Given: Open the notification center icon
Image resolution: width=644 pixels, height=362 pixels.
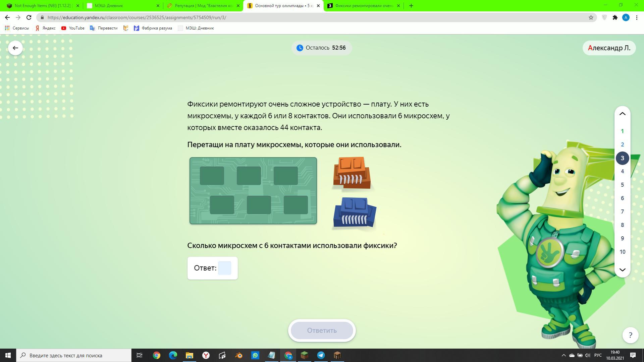Looking at the screenshot, I should click(633, 355).
